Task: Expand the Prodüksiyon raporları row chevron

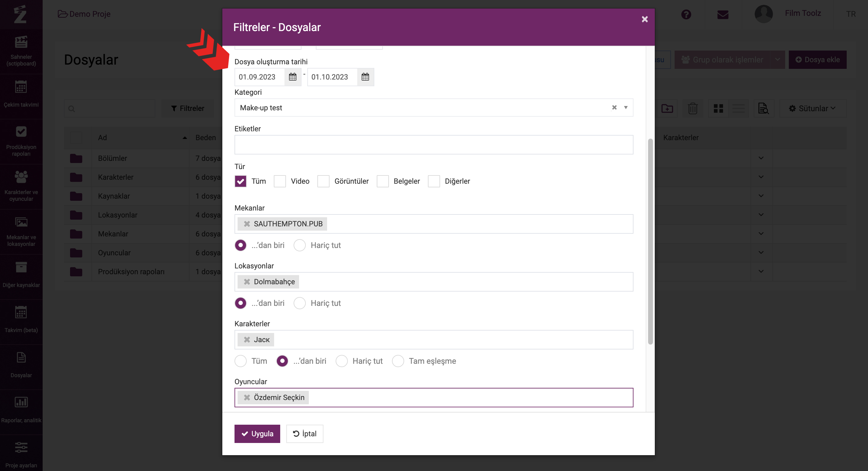Action: coord(761,271)
